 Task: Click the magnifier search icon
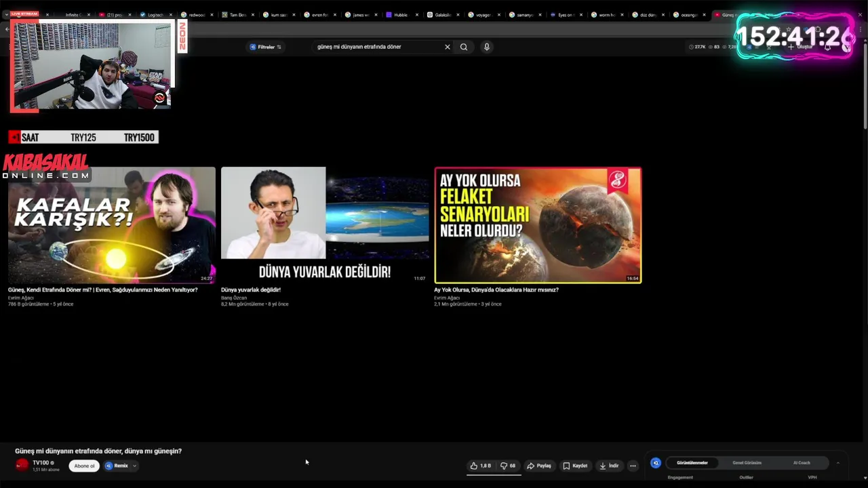(x=464, y=47)
